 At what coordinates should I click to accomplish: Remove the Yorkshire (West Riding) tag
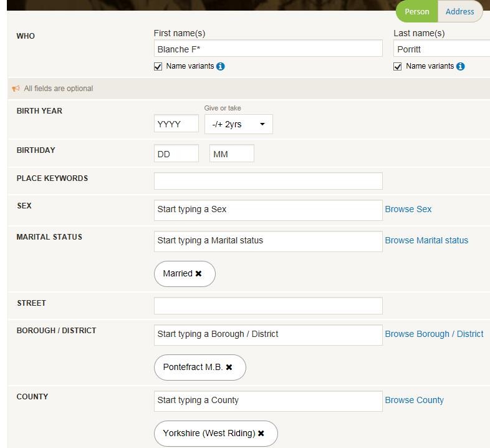click(x=261, y=433)
